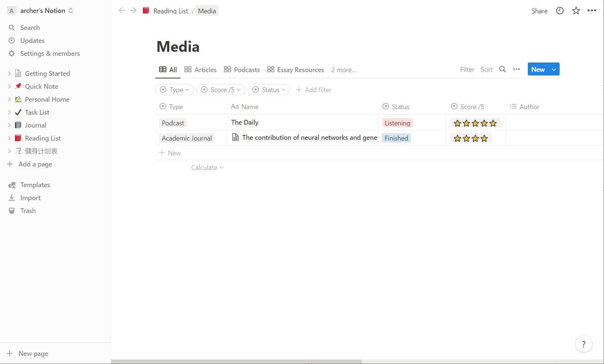Viewport: 604px width, 364px height.
Task: Open database view options ellipsis
Action: (516, 69)
